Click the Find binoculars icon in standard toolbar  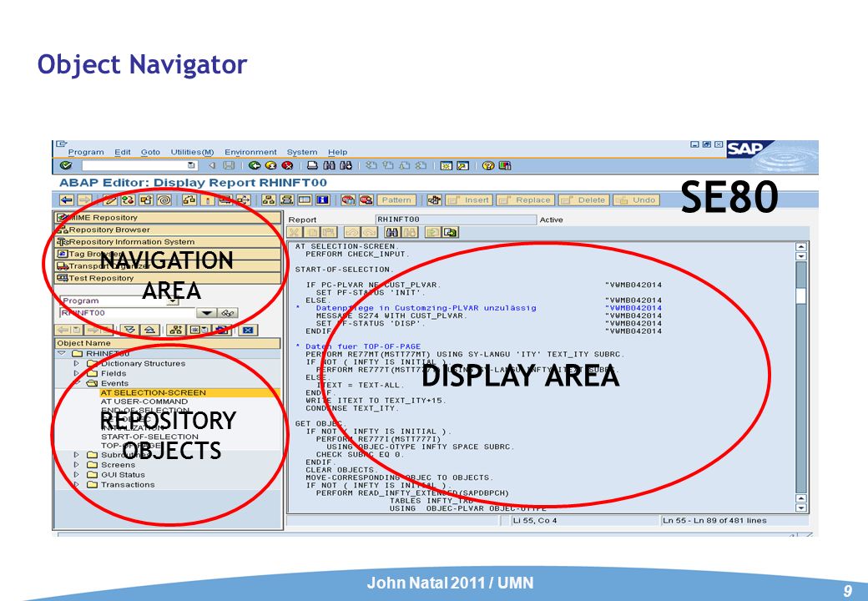tap(330, 165)
